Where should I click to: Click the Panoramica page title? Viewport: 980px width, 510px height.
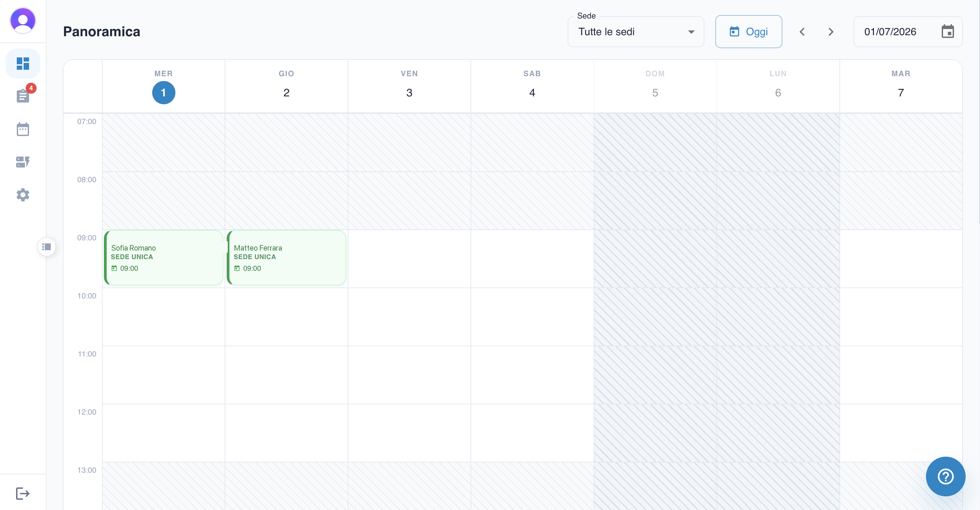tap(102, 31)
